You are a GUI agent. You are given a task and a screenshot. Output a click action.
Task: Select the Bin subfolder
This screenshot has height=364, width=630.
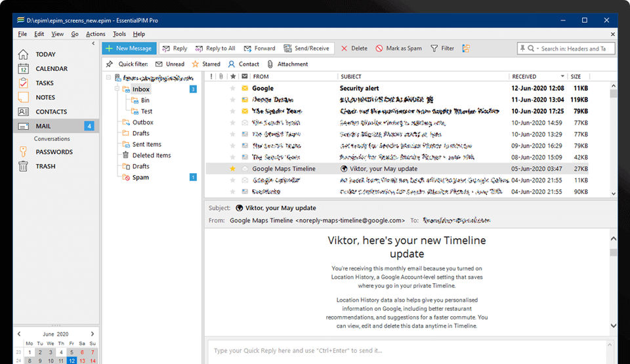145,100
